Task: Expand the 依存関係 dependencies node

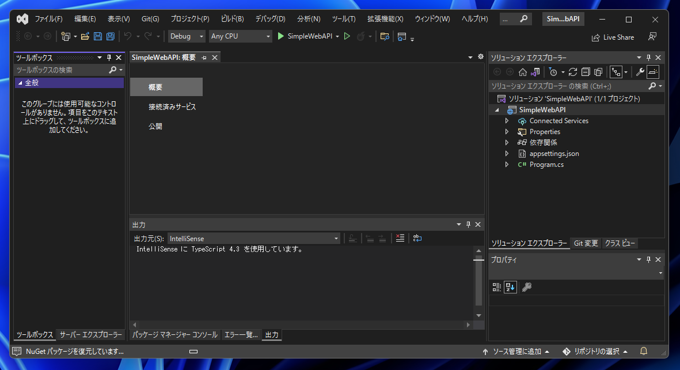Action: point(507,142)
